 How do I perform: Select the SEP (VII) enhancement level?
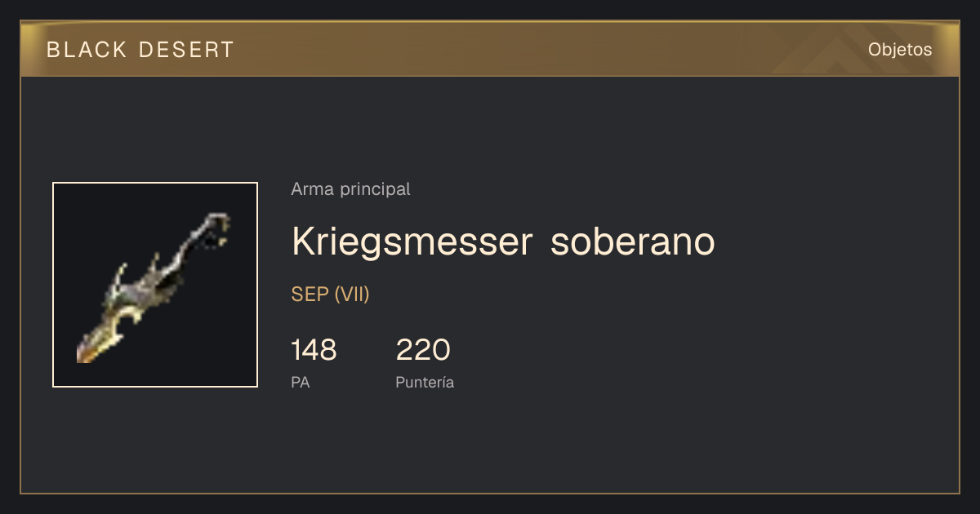click(x=331, y=295)
